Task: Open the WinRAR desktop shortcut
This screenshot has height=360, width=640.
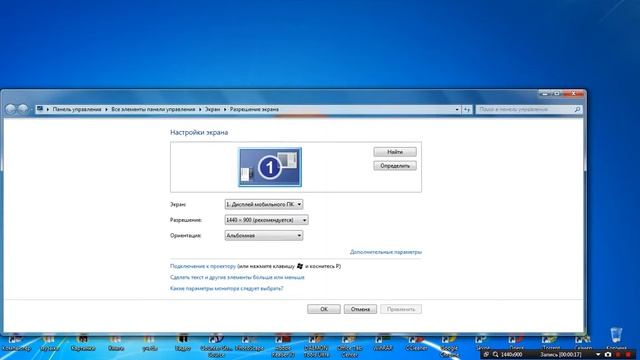Action: click(383, 344)
